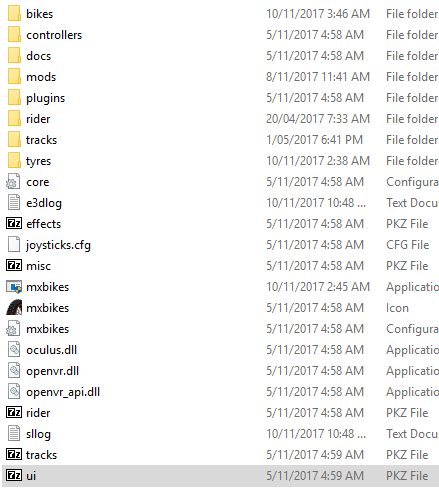Click the effects 7z archive icon
This screenshot has height=490, width=439.
[x=14, y=223]
